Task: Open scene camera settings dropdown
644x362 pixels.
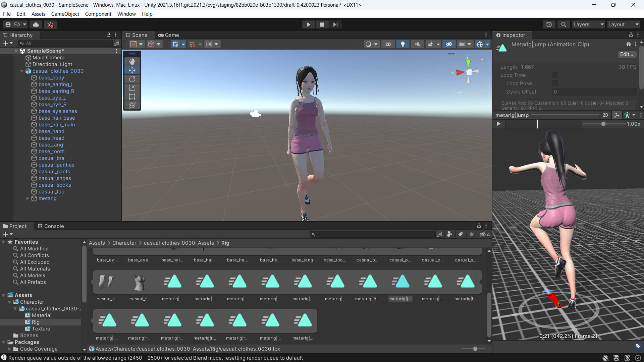Action: [x=469, y=44]
